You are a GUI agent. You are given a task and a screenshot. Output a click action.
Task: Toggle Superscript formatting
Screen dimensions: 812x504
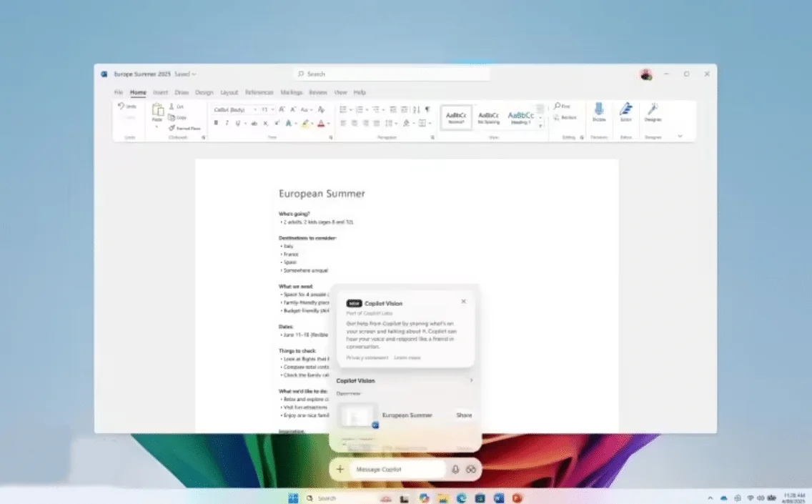coord(277,123)
